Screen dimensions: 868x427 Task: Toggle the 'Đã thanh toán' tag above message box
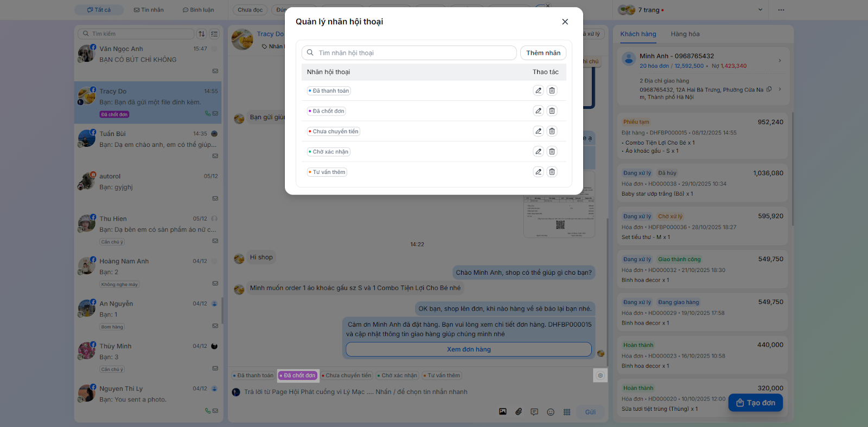(x=253, y=375)
